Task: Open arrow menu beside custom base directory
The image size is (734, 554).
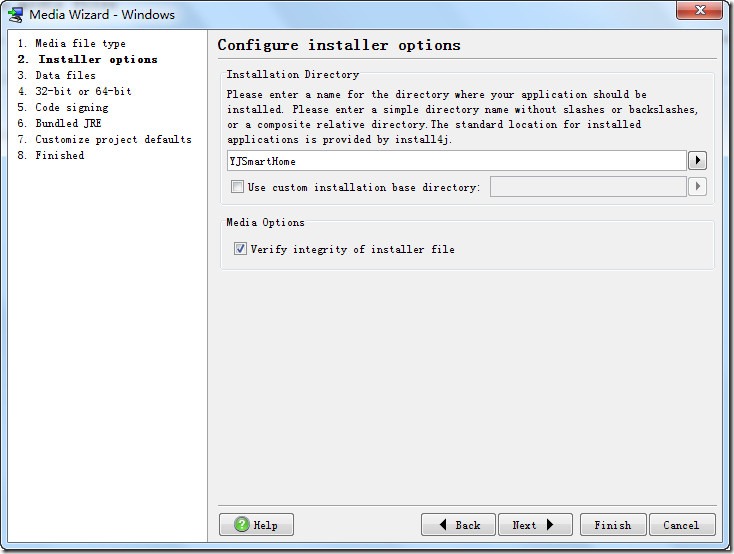Action: pyautogui.click(x=697, y=187)
